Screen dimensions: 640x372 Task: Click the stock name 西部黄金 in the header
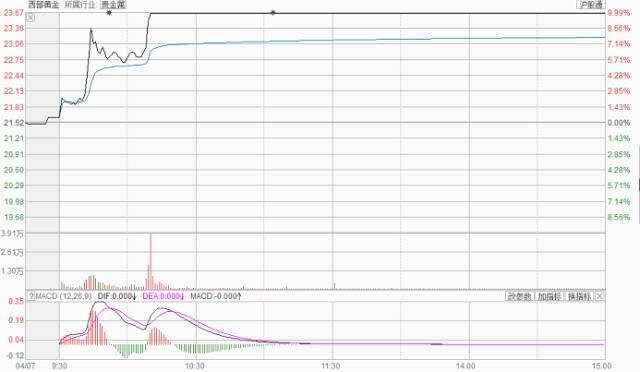point(43,5)
